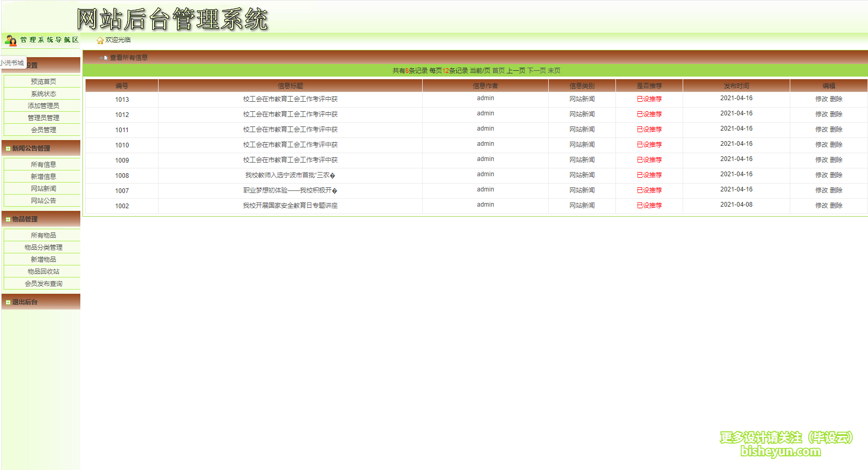Toggle 已设推荐 status for record 1008
This screenshot has height=470, width=868.
649,175
